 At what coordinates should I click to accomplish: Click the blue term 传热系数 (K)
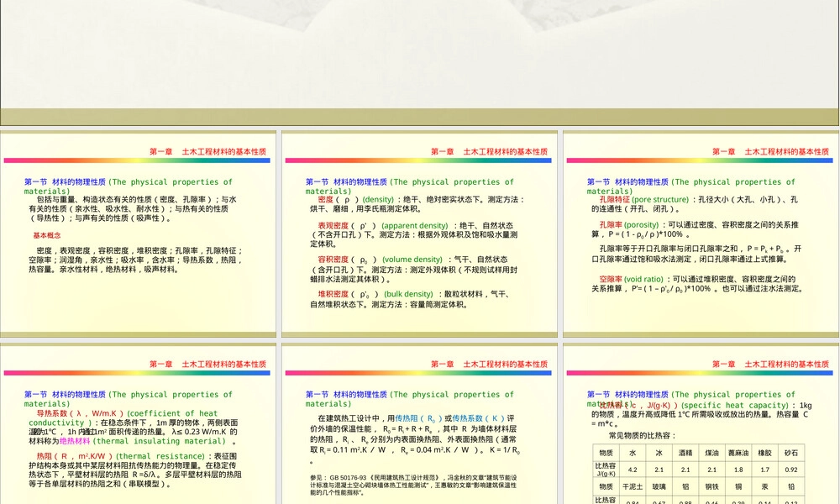[x=479, y=418]
